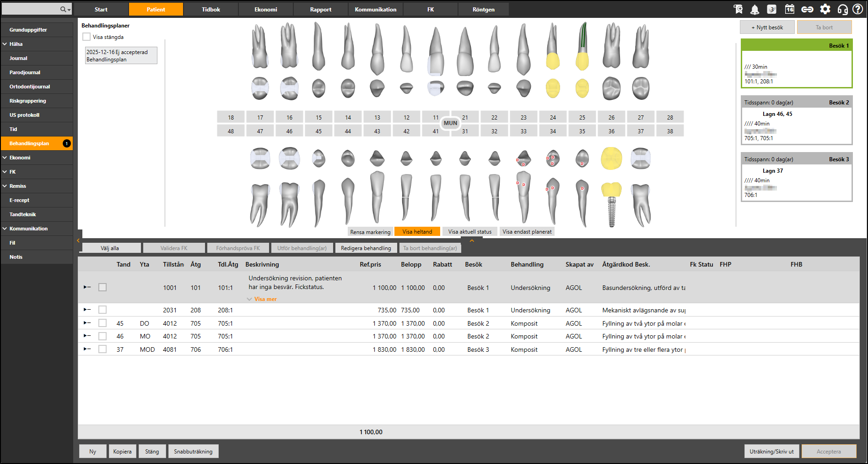Click the support headset icon

pos(842,10)
